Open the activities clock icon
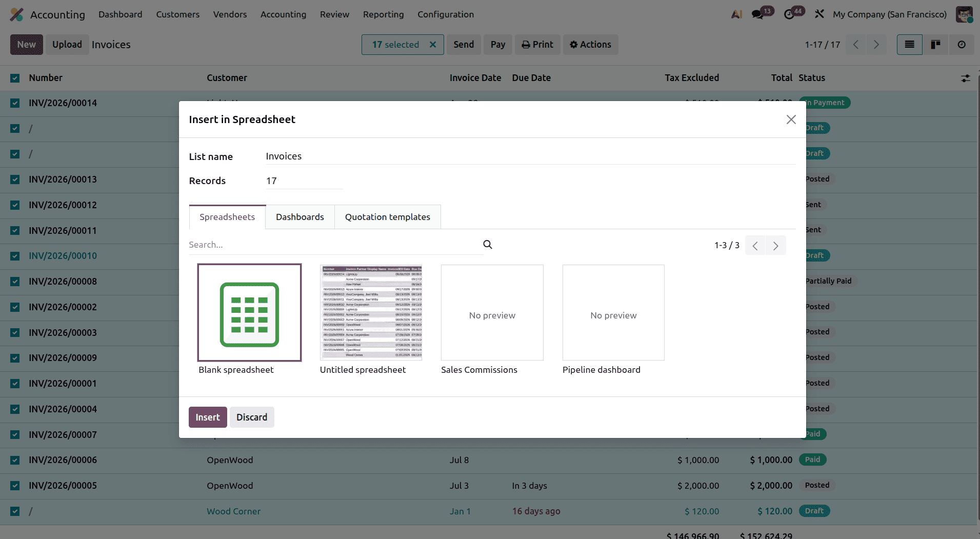 [x=789, y=14]
